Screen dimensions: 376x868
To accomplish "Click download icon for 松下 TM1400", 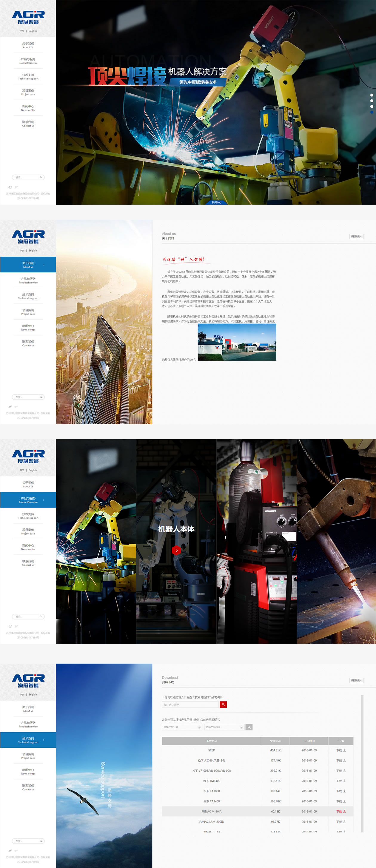I will click(344, 781).
